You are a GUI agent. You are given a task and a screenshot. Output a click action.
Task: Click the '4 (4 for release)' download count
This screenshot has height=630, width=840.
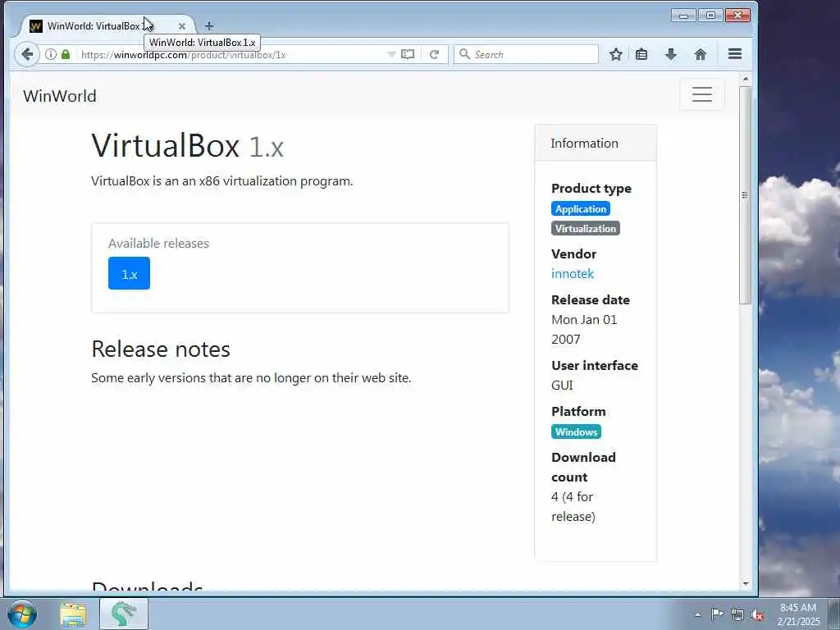pyautogui.click(x=573, y=506)
